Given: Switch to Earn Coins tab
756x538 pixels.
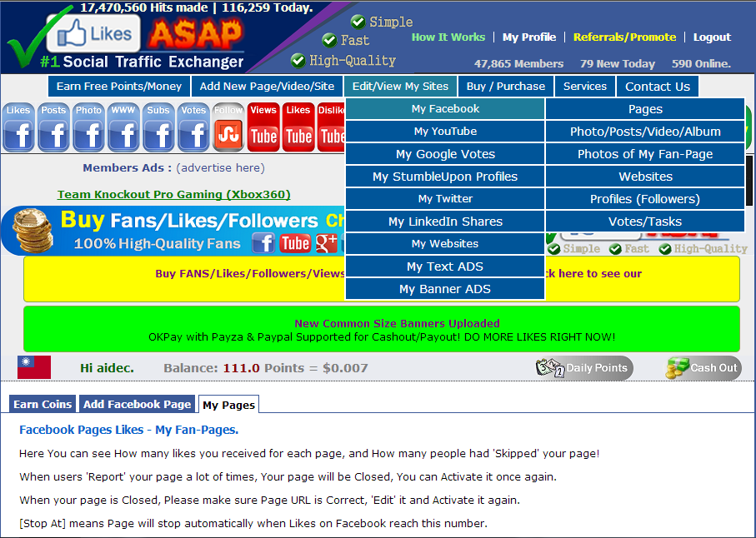Looking at the screenshot, I should coord(43,404).
